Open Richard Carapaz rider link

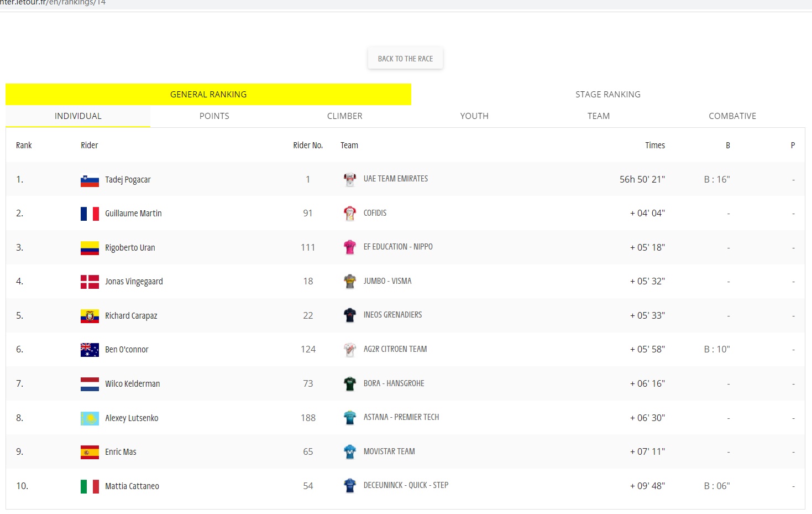click(131, 316)
